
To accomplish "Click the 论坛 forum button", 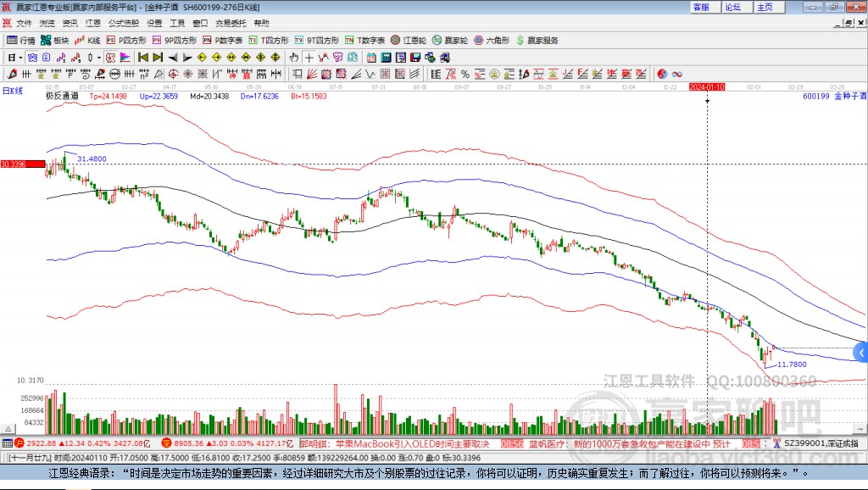I will pos(733,7).
